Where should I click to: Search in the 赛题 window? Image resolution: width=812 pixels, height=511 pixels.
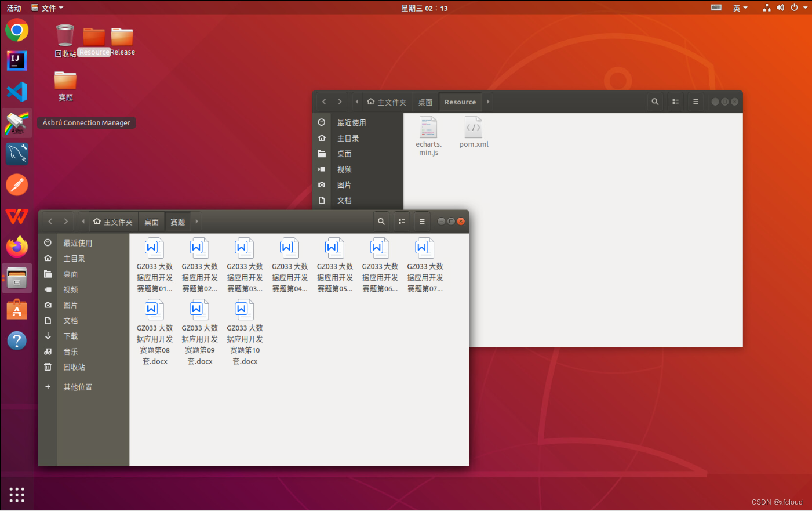pyautogui.click(x=381, y=221)
